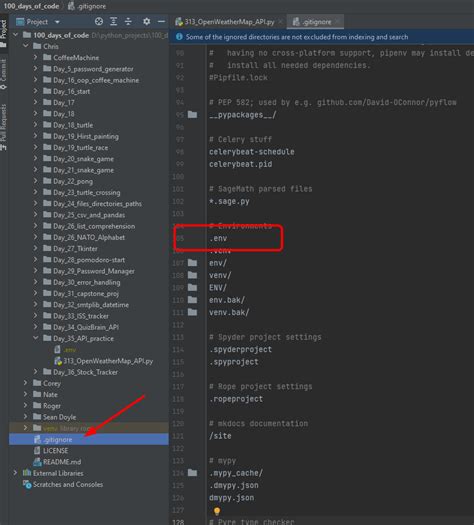Expand the Day_36_Stock_Tracker folder
This screenshot has width=474, height=525.
(35, 372)
